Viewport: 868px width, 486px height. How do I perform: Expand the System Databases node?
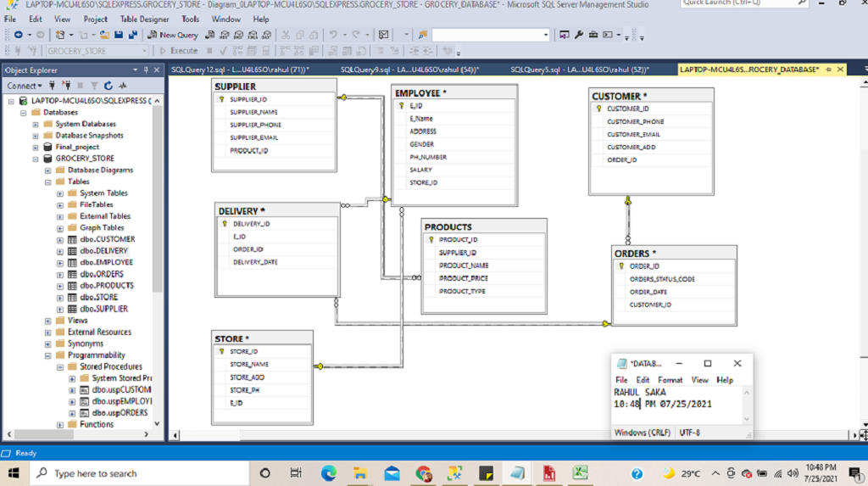coord(36,124)
